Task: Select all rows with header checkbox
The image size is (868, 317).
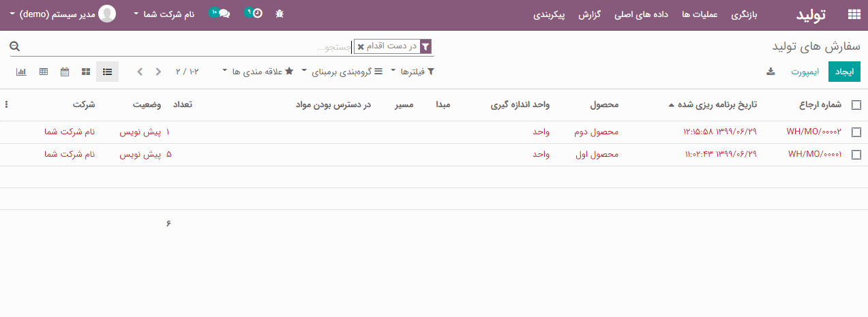Action: (856, 105)
